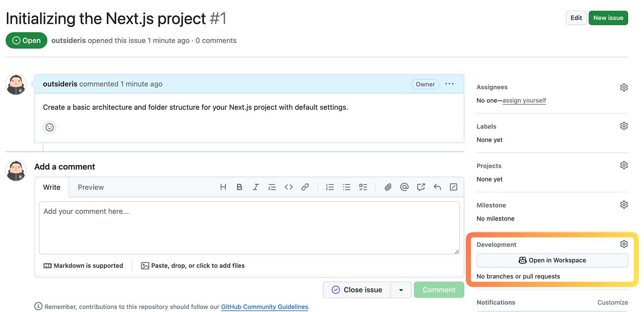
Task: Customize notification settings
Action: (613, 303)
